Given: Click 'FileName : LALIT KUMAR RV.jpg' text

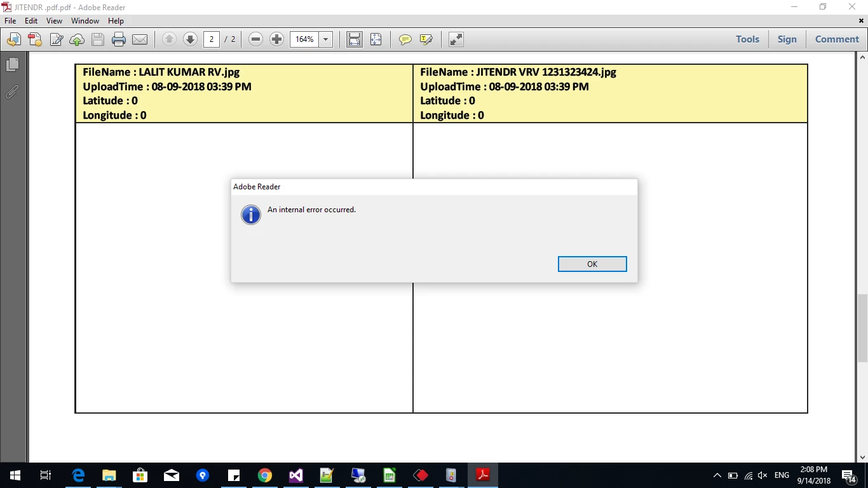Looking at the screenshot, I should tap(161, 72).
